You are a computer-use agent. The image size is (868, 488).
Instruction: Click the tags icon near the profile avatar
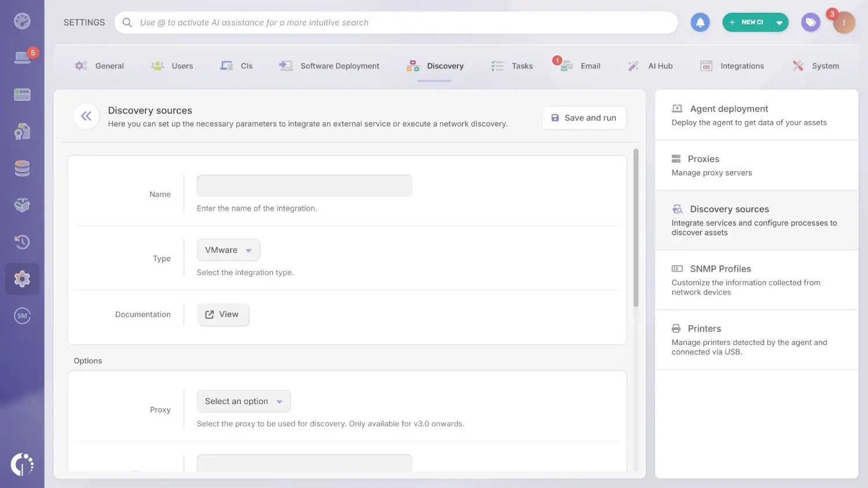tap(810, 22)
